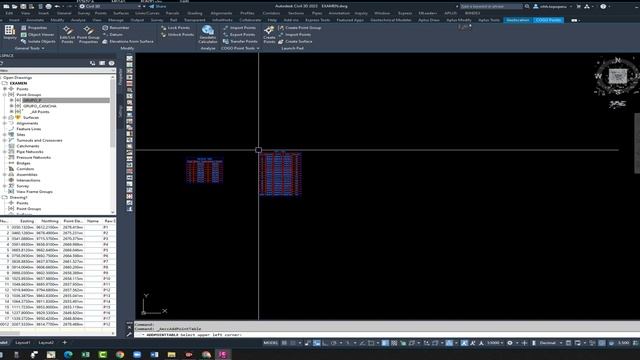Select the COGO Point contextual tab

coord(548,20)
